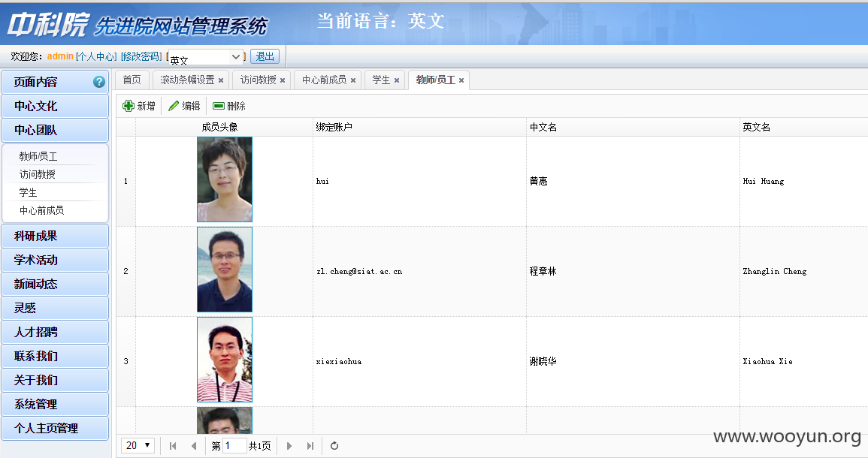Refresh the member table

coord(334,446)
